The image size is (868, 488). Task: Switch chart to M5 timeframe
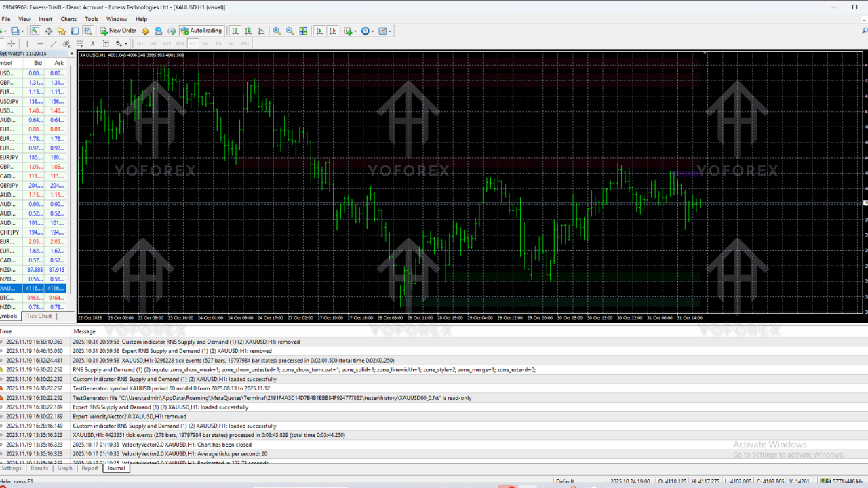click(153, 43)
